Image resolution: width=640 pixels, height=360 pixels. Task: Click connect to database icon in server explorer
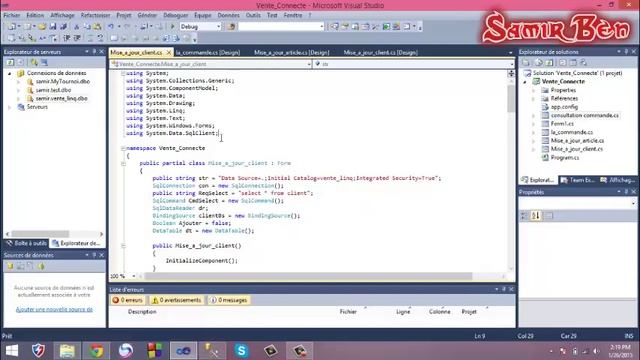(34, 62)
